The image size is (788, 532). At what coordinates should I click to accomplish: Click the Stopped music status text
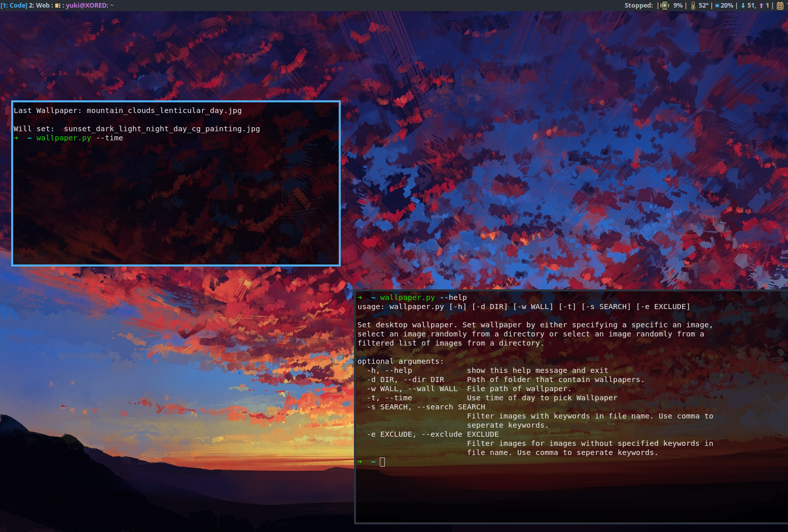coord(638,6)
